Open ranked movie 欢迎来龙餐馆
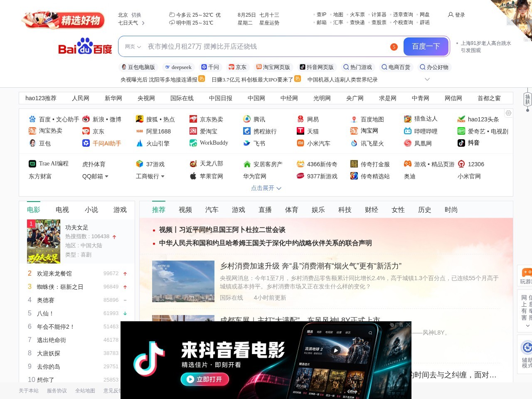Image resolution: width=532 pixels, height=399 pixels. tap(54, 273)
